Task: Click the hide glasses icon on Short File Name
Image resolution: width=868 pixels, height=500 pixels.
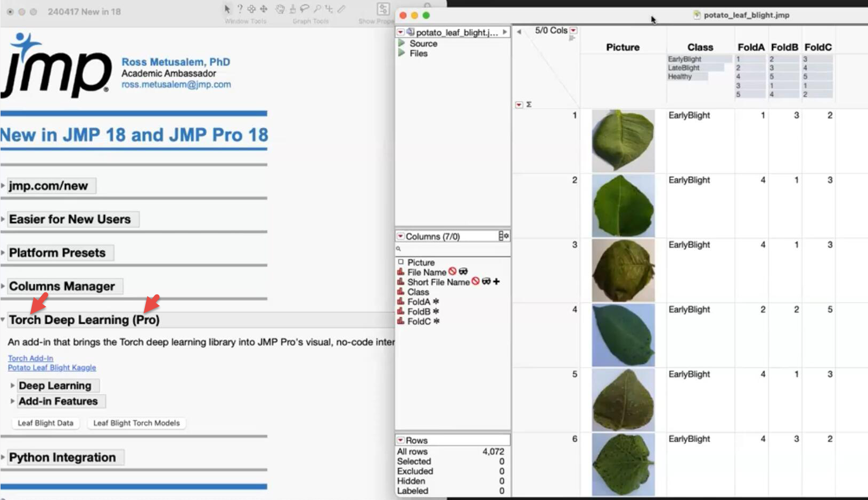Action: point(486,282)
